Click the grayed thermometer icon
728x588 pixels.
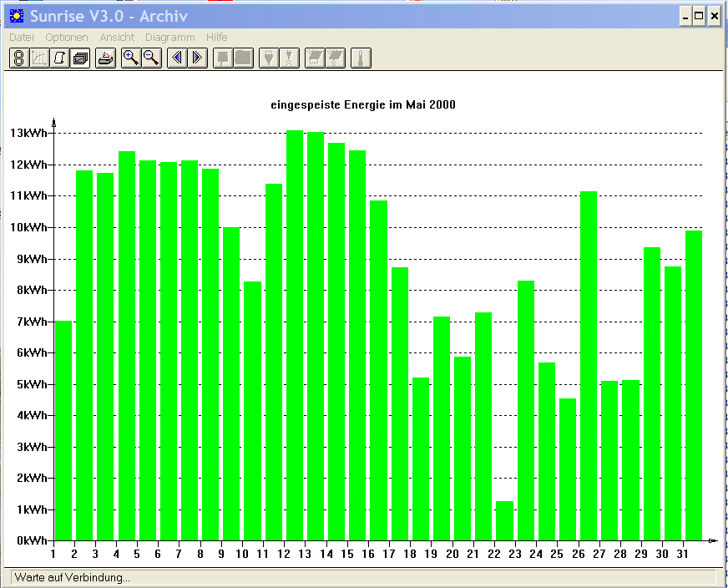tap(361, 58)
